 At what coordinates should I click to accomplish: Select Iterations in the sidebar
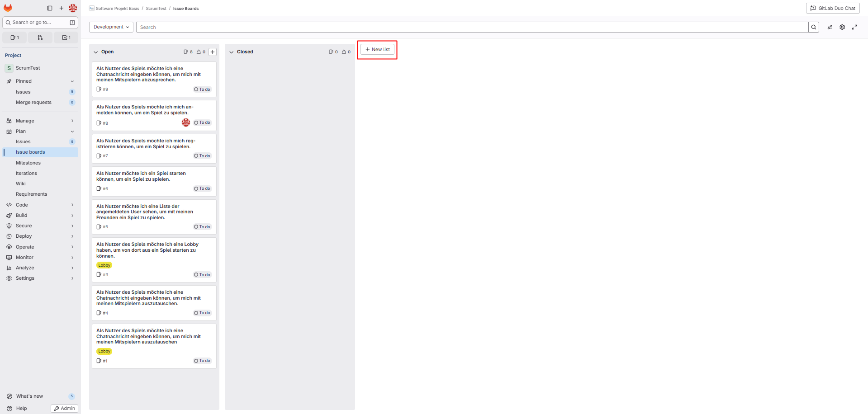click(x=26, y=173)
